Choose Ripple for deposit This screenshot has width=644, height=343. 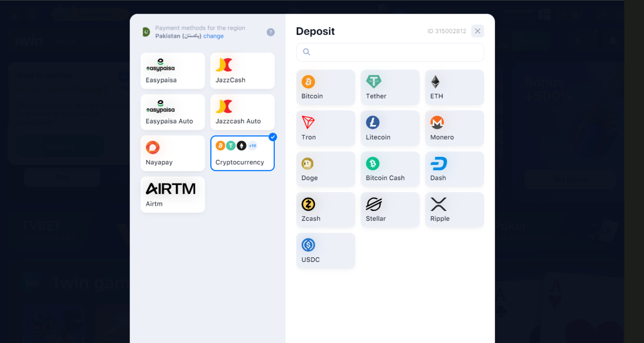pyautogui.click(x=454, y=210)
